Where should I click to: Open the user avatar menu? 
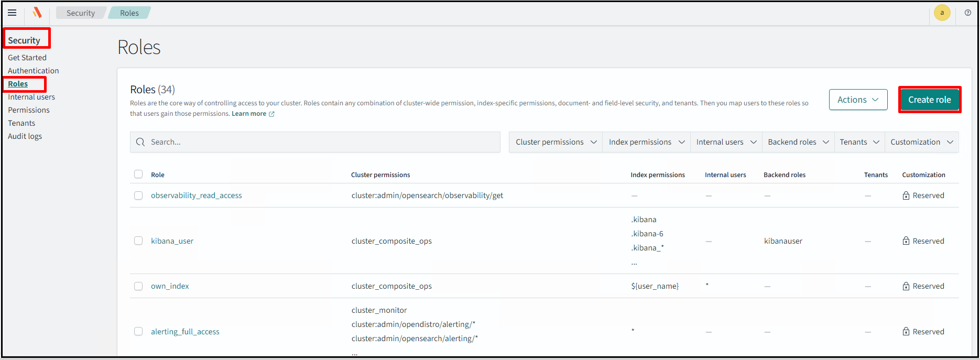click(942, 13)
